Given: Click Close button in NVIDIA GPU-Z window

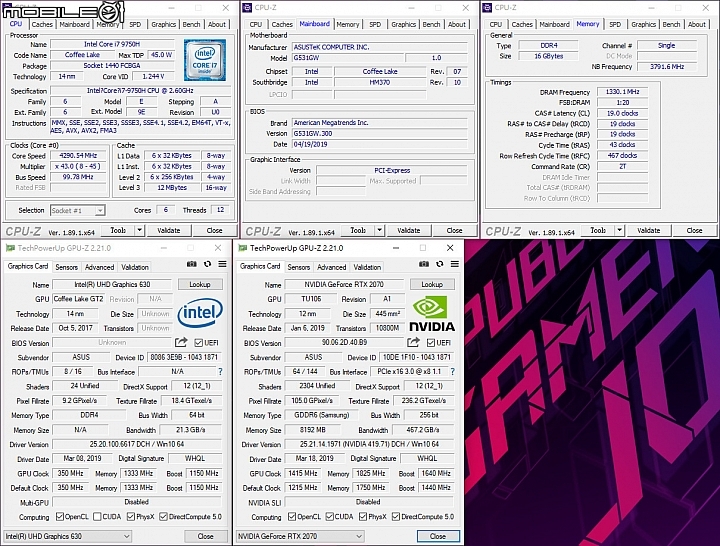Looking at the screenshot, I should tap(438, 536).
